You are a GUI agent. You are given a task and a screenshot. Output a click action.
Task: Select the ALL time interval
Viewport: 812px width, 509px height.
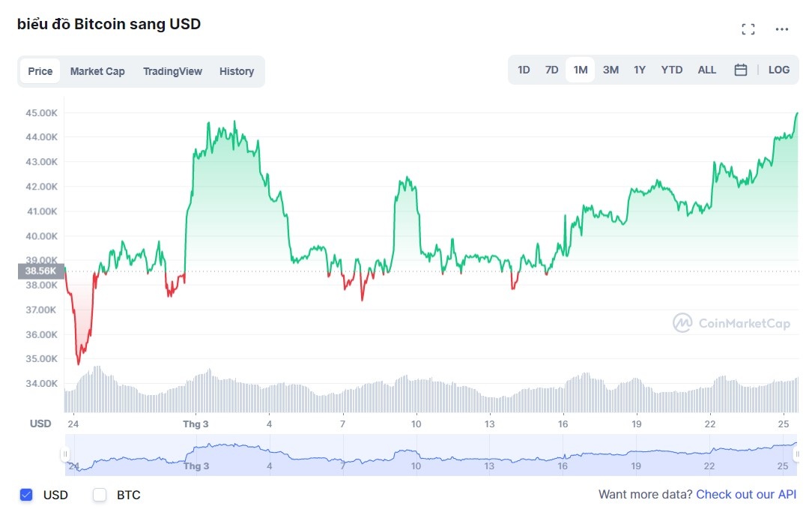706,69
